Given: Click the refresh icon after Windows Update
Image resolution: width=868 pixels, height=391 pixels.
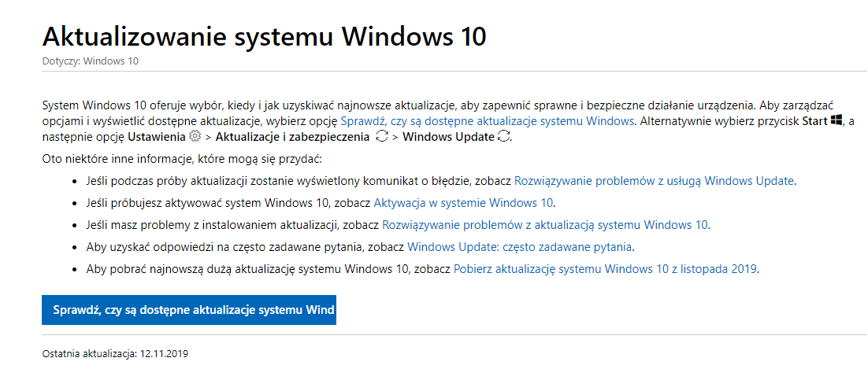Looking at the screenshot, I should [503, 137].
